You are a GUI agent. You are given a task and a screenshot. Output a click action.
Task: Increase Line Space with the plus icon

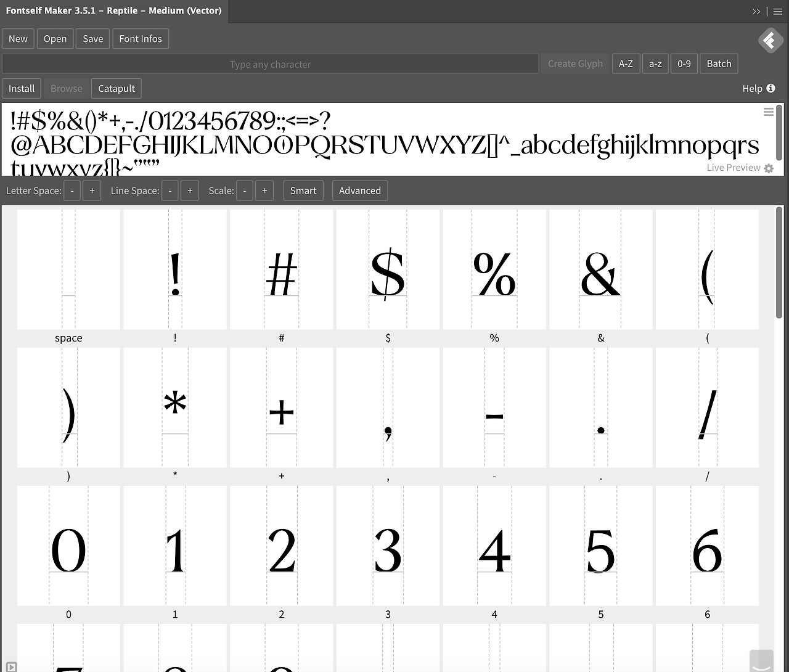(189, 191)
